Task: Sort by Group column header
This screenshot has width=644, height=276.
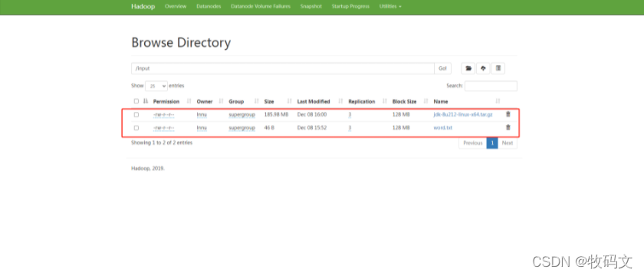Action: (236, 101)
